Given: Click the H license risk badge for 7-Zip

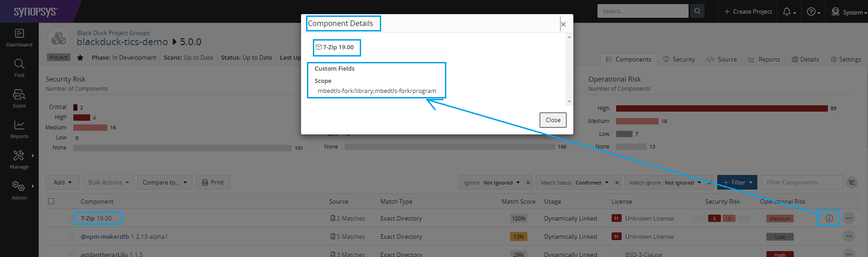Looking at the screenshot, I should (616, 218).
